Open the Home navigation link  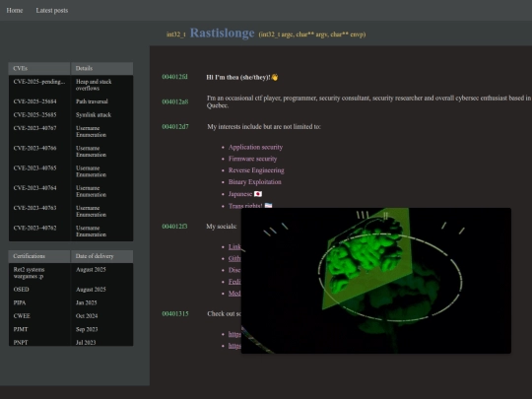[x=15, y=11]
